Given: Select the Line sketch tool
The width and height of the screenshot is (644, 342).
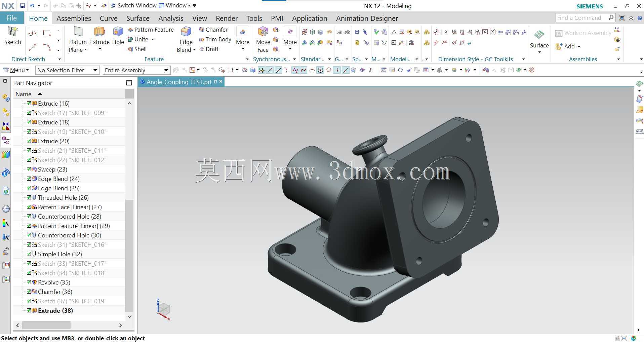Looking at the screenshot, I should pos(32,47).
